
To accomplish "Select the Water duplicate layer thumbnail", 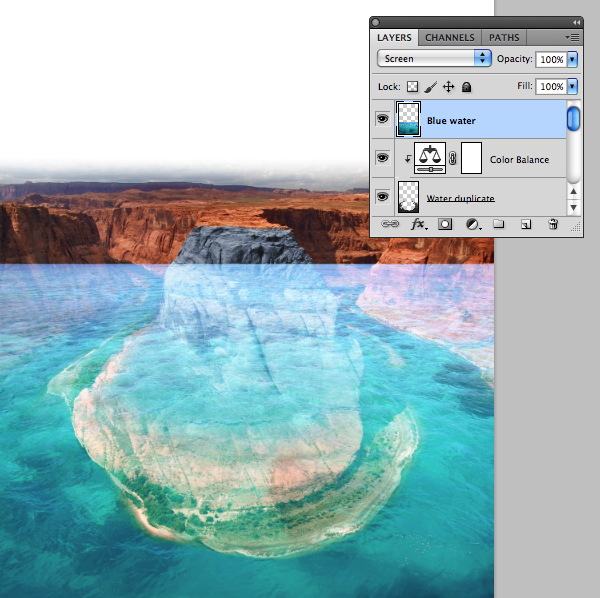I will pyautogui.click(x=408, y=197).
